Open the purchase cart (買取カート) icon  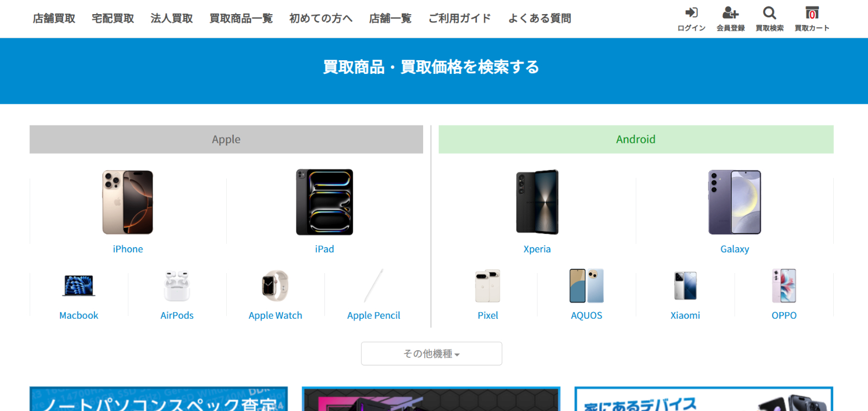[x=812, y=12]
